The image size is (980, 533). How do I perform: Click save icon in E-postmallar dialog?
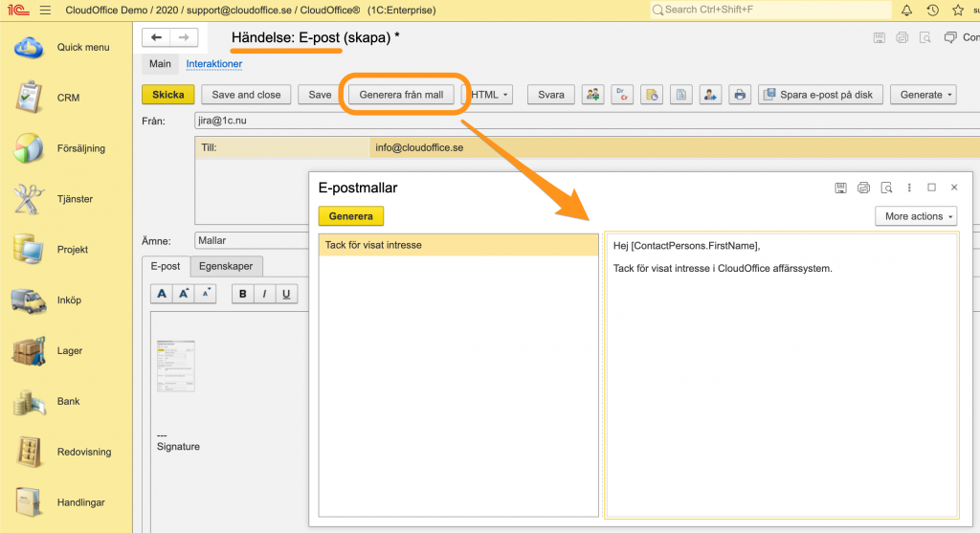(840, 188)
